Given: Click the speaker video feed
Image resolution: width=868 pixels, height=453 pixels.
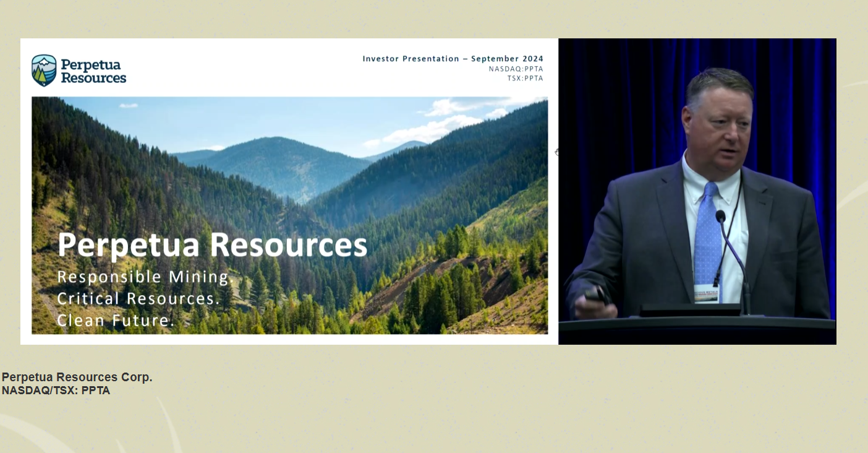Looking at the screenshot, I should (697, 191).
